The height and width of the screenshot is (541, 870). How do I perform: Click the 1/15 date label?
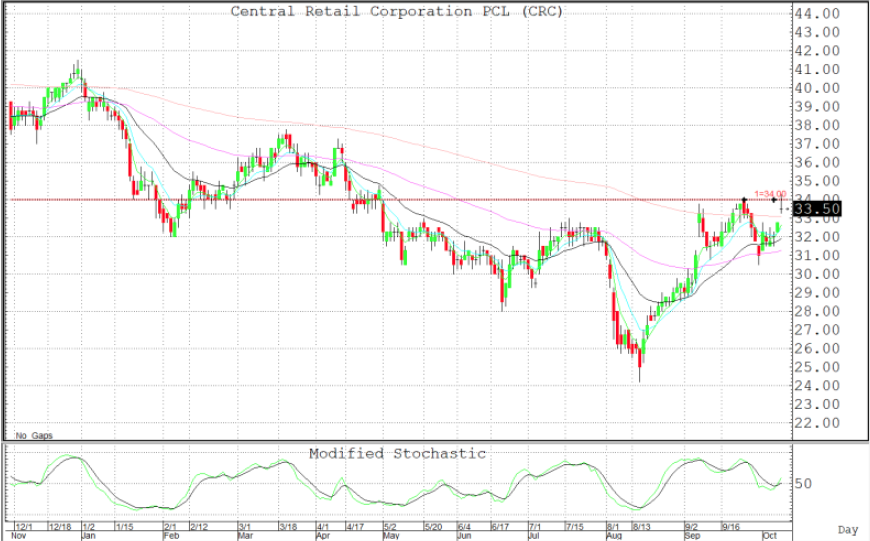124,527
